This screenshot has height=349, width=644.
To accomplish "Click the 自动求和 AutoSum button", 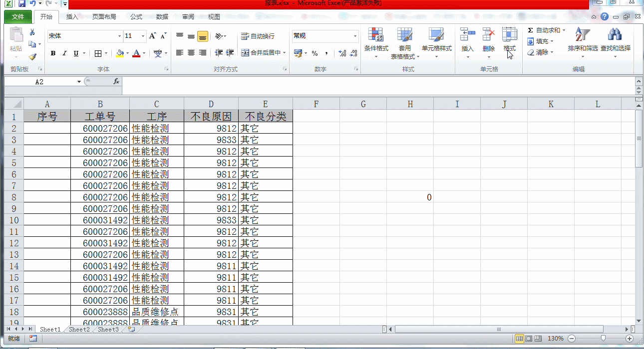I will tap(545, 30).
